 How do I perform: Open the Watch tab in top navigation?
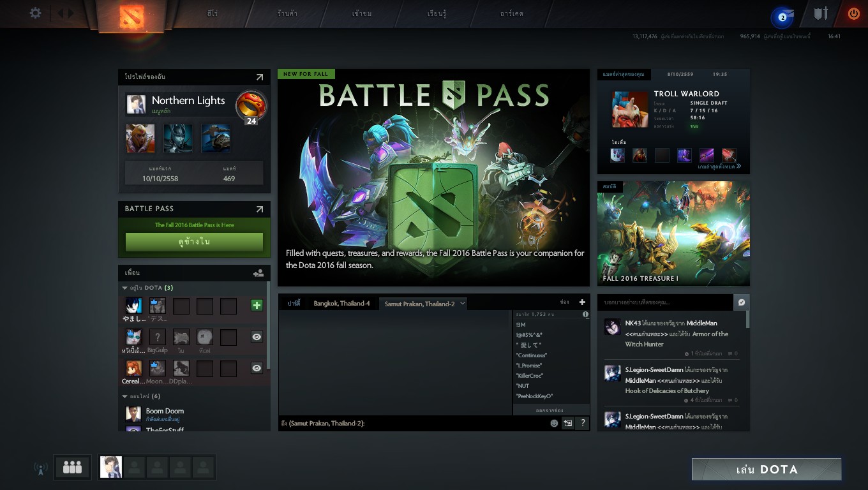click(362, 13)
